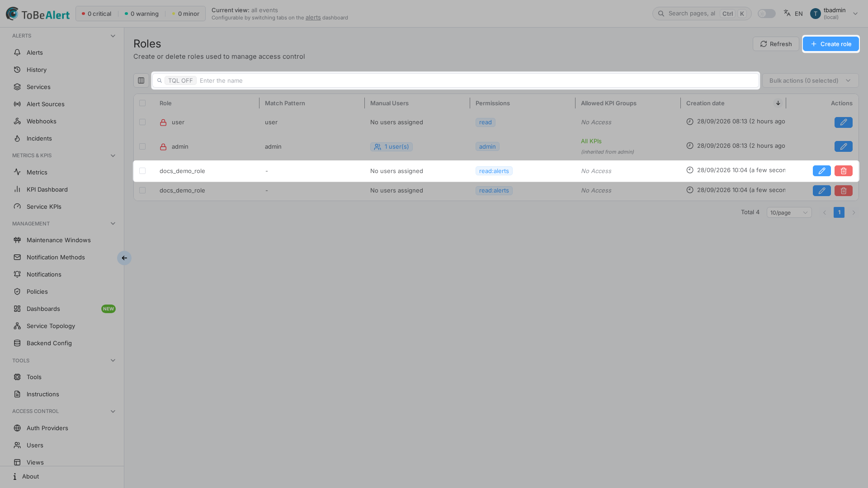Viewport: 868px width, 488px height.
Task: Follow the alerts dashboard link
Action: 313,18
